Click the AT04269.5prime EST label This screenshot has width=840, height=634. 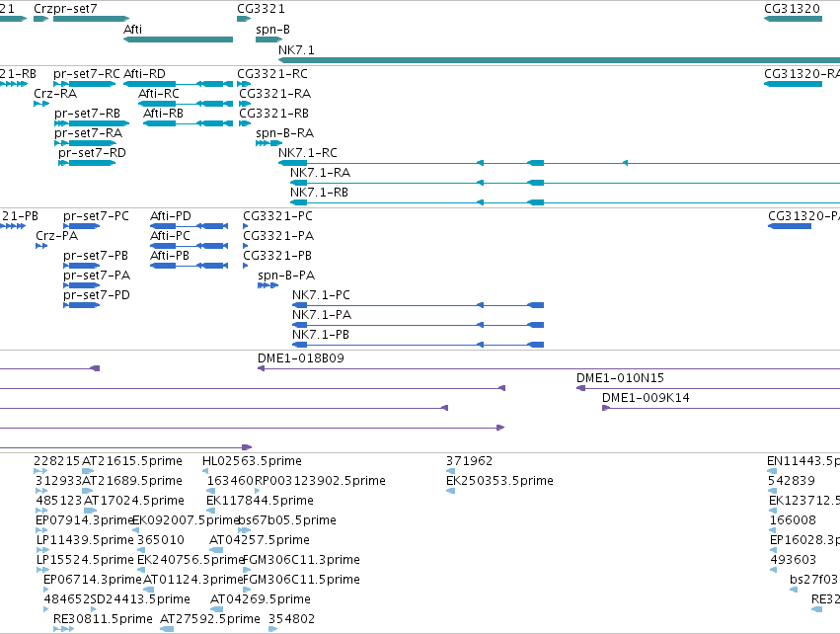(261, 600)
